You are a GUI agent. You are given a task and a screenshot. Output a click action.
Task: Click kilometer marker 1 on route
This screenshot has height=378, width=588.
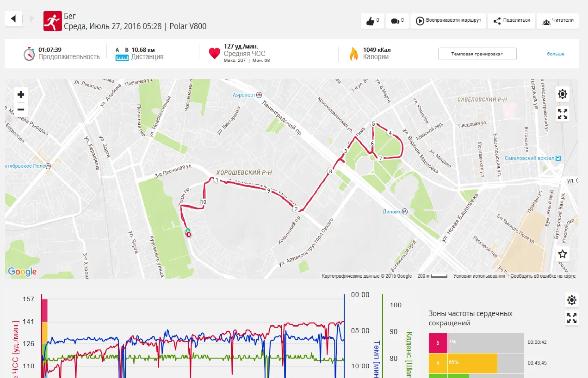pos(217,180)
